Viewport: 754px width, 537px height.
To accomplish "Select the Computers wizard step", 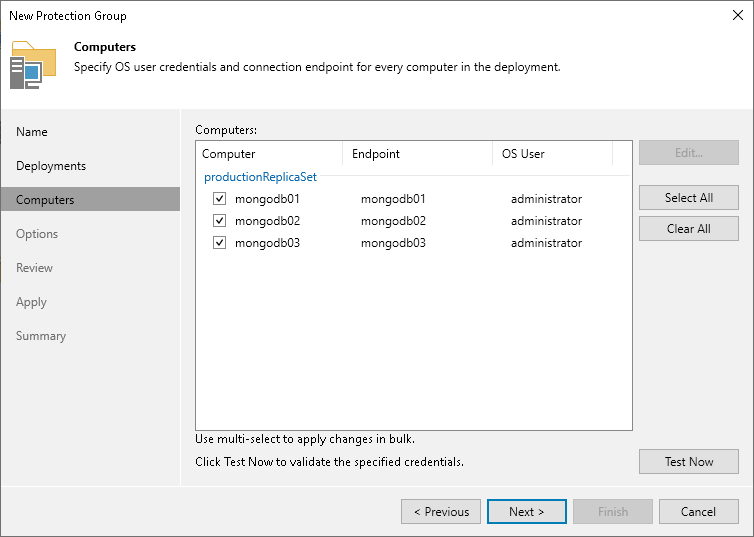I will (90, 200).
